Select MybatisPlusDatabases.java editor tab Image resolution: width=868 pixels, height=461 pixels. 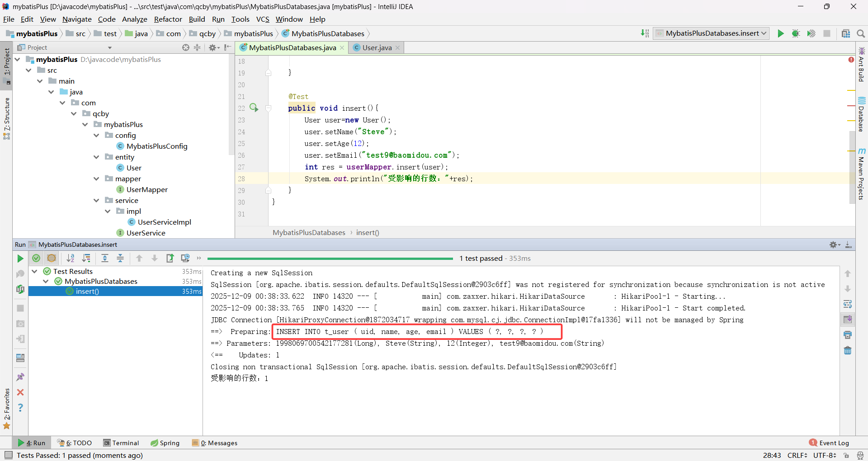pos(292,47)
